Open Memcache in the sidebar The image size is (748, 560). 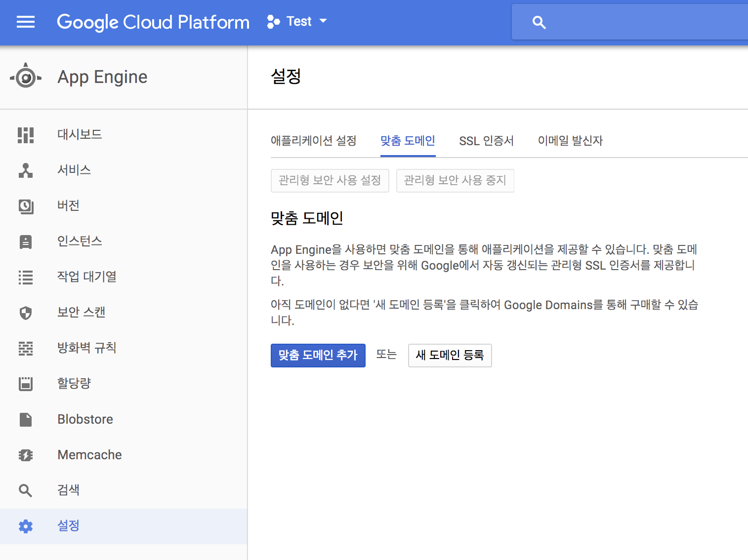124,455
